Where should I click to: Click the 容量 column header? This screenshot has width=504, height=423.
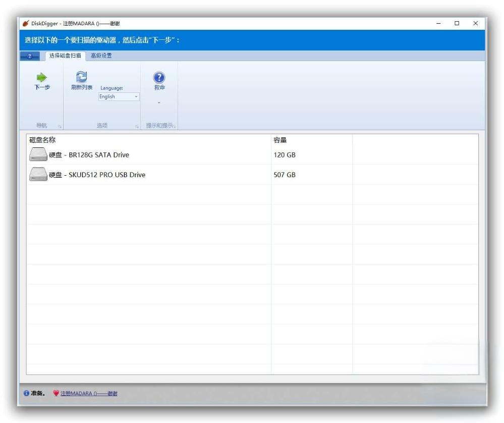(280, 140)
